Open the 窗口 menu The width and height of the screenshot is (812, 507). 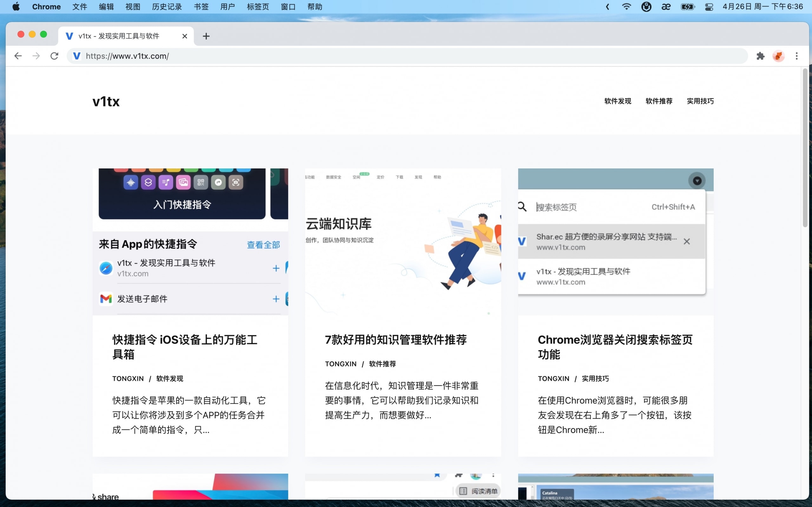(x=288, y=7)
